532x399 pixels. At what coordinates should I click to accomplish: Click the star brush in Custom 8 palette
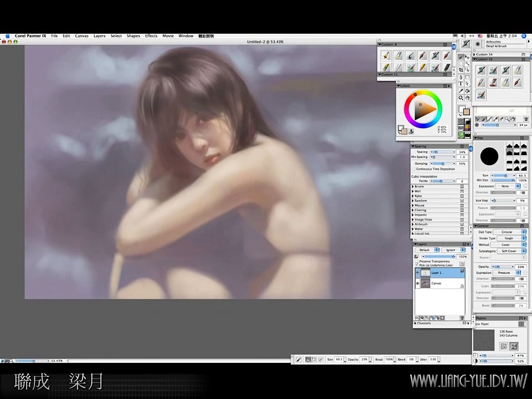[386, 55]
